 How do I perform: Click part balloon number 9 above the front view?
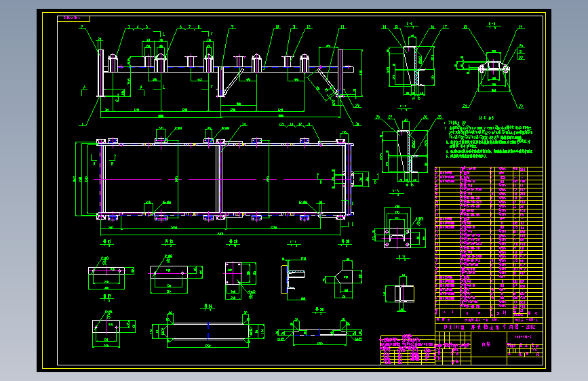click(x=233, y=27)
